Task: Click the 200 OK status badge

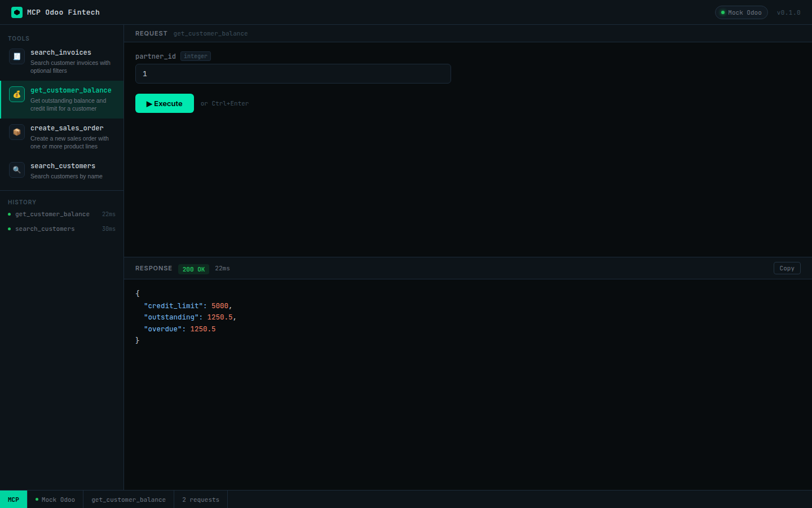Action: [193, 269]
